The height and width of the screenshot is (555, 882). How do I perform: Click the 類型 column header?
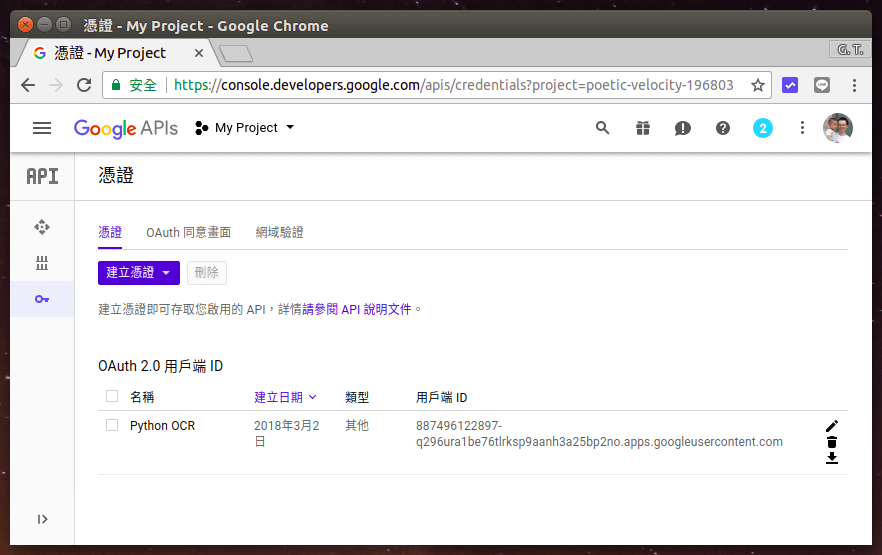357,397
